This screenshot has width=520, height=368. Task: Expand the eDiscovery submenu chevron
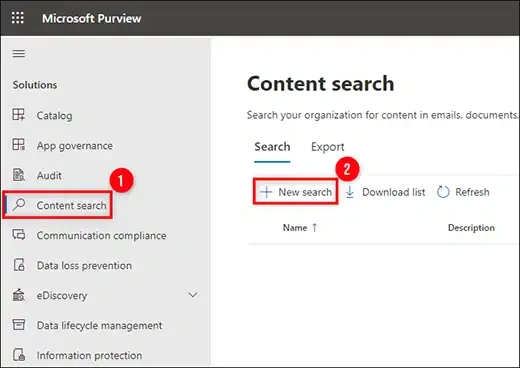click(x=193, y=295)
